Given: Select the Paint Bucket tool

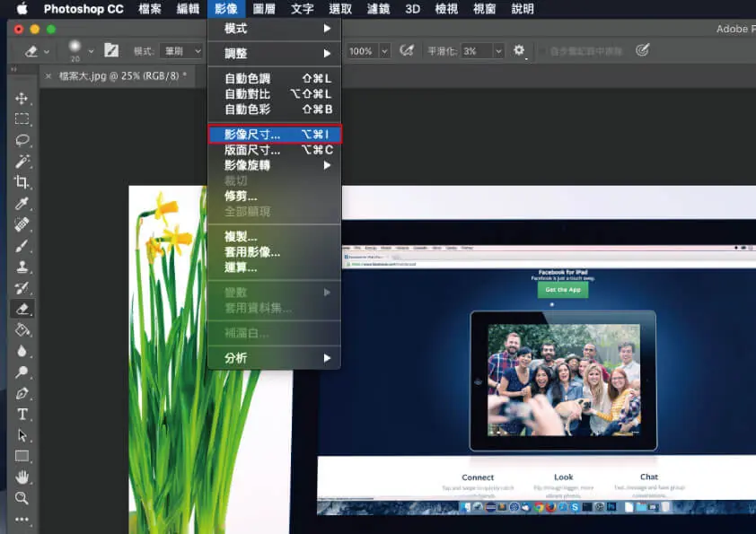Looking at the screenshot, I should pos(22,330).
